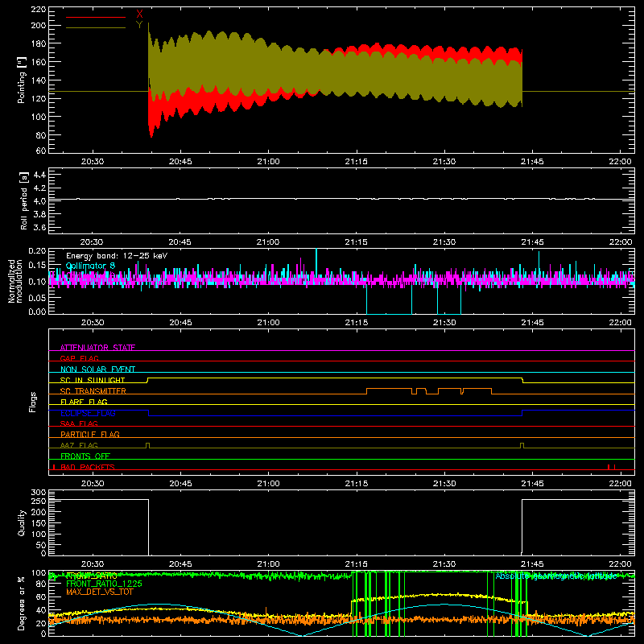Select the 4.4 tick on Roll period axis
This screenshot has height=644, width=644.
pyautogui.click(x=39, y=175)
